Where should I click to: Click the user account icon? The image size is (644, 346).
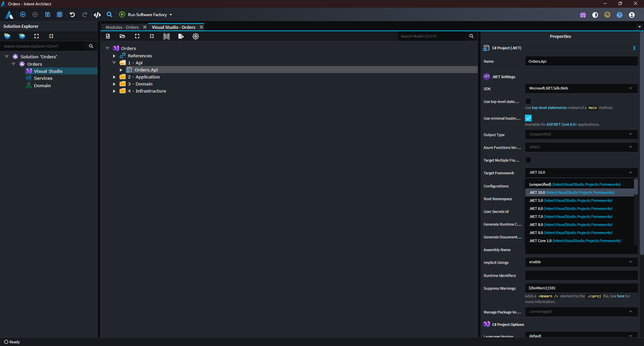632,15
